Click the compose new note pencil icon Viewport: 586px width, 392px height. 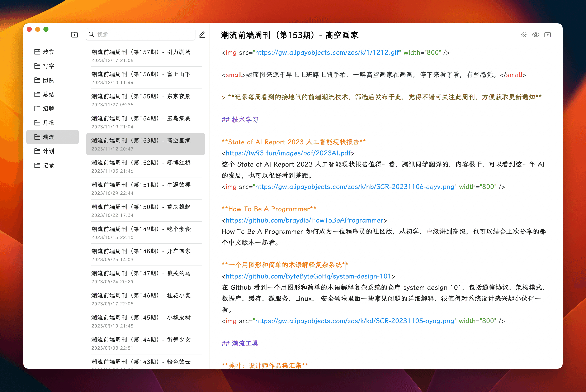[202, 34]
